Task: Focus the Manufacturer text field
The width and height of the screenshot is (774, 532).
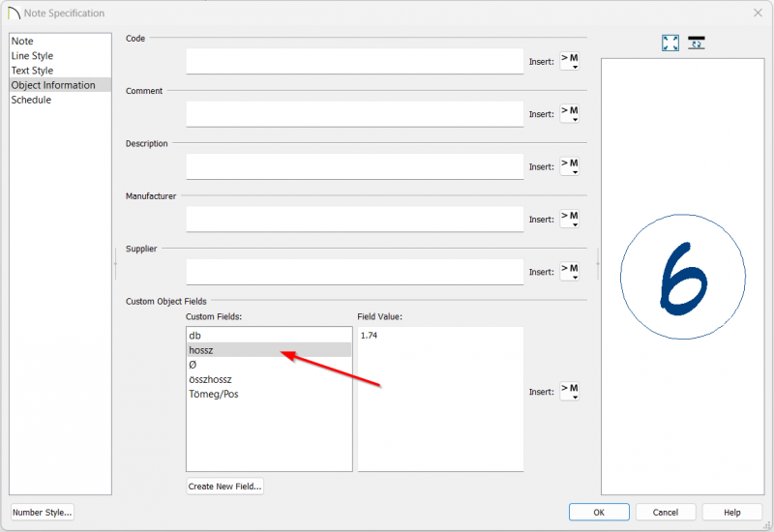Action: click(354, 220)
